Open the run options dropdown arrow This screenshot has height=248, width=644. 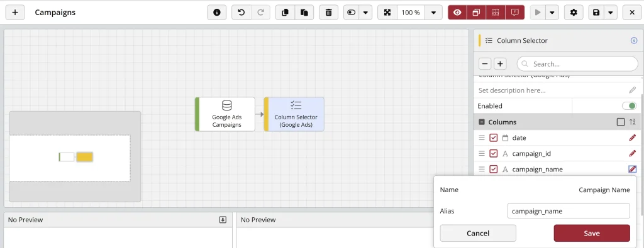pyautogui.click(x=552, y=13)
